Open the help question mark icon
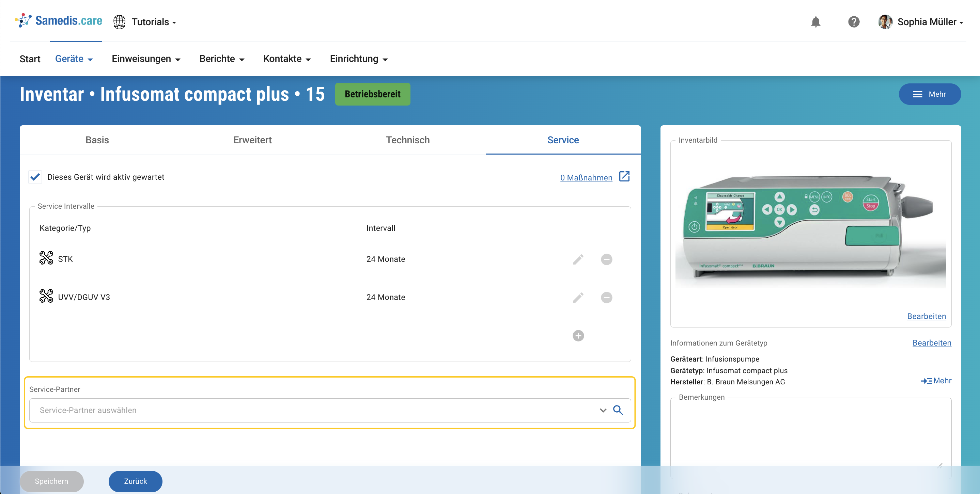This screenshot has width=980, height=494. coord(853,22)
